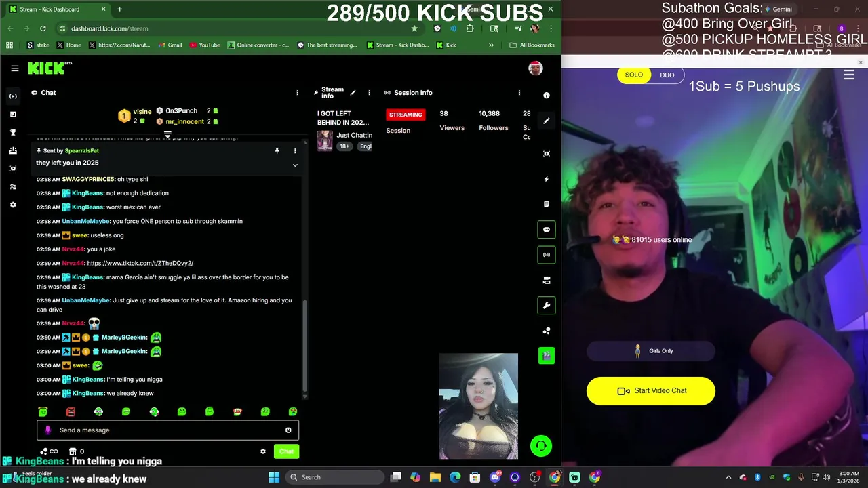This screenshot has height=488, width=868.
Task: Toggle the session info broadcast widget
Action: coord(547,255)
